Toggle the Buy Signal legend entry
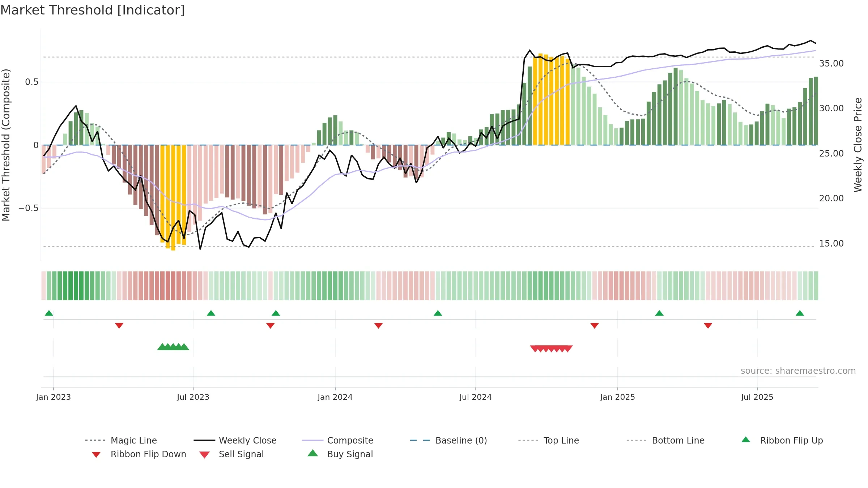 pyautogui.click(x=340, y=454)
